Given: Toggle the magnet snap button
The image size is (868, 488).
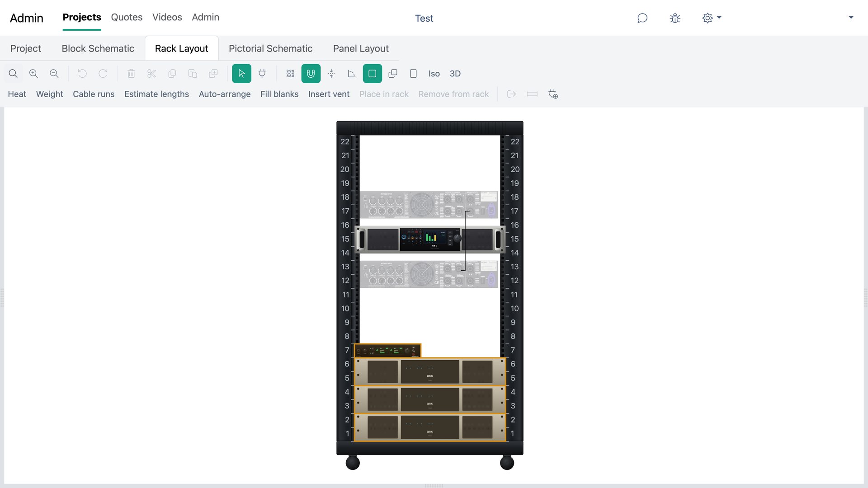Looking at the screenshot, I should click(311, 74).
